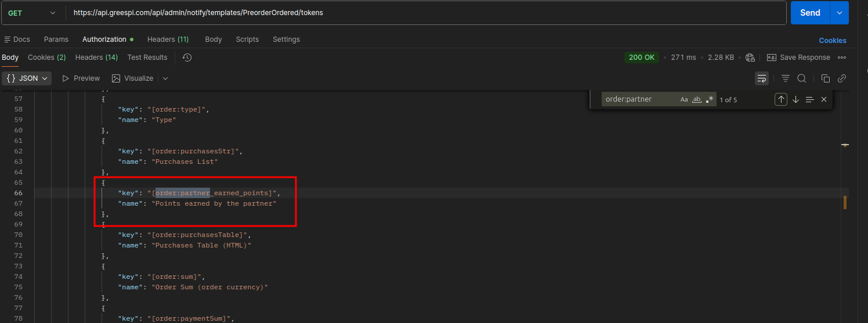The width and height of the screenshot is (868, 323).
Task: Click the Send button
Action: 810,13
